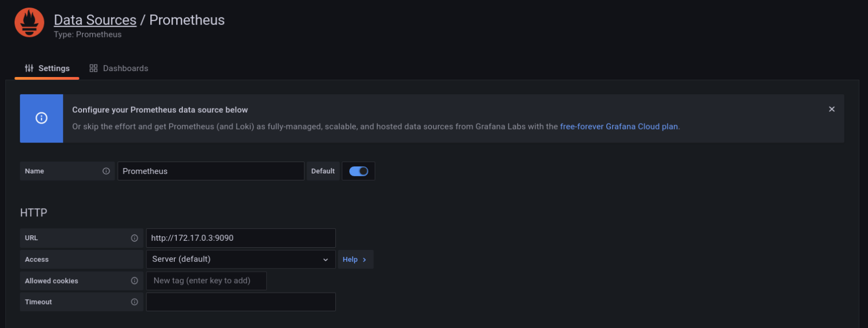Click the info icon next to Name
The height and width of the screenshot is (328, 868).
point(106,171)
